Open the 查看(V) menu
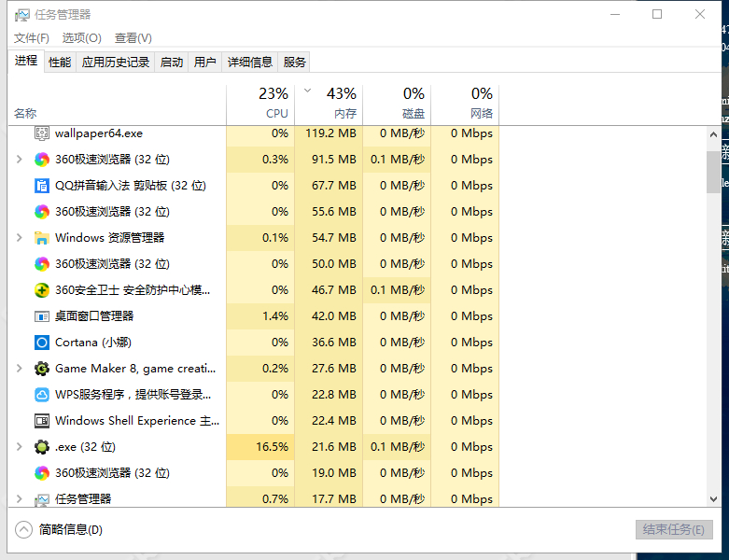 pos(133,38)
